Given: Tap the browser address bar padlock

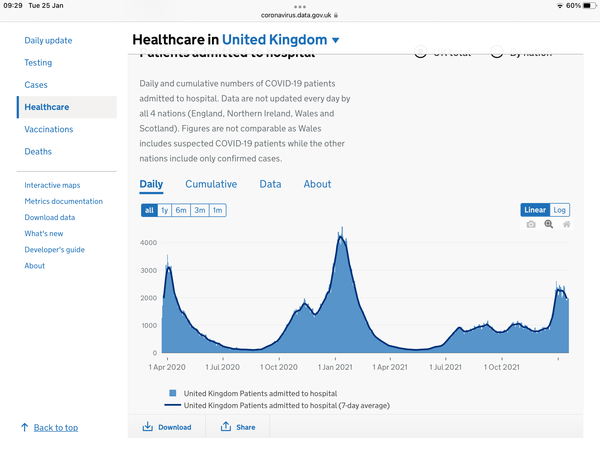Looking at the screenshot, I should pos(337,15).
